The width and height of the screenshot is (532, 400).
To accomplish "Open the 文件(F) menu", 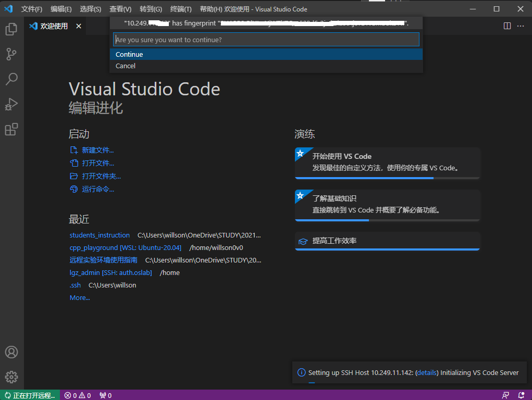I will click(x=32, y=9).
